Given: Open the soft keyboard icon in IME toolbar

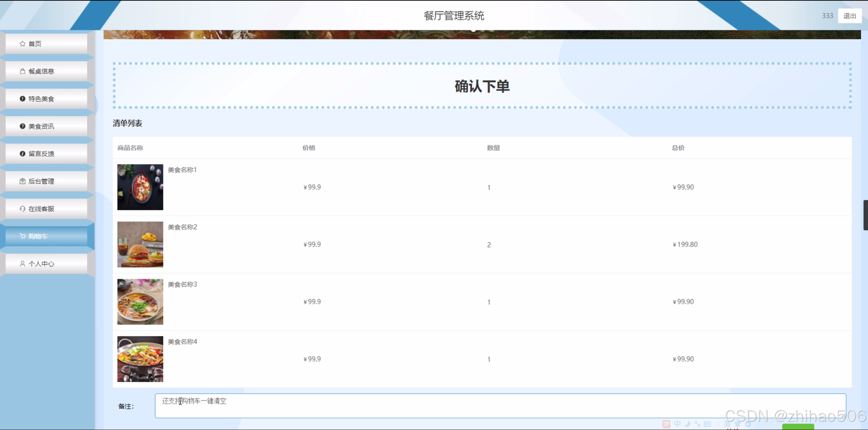Looking at the screenshot, I should pos(707,424).
